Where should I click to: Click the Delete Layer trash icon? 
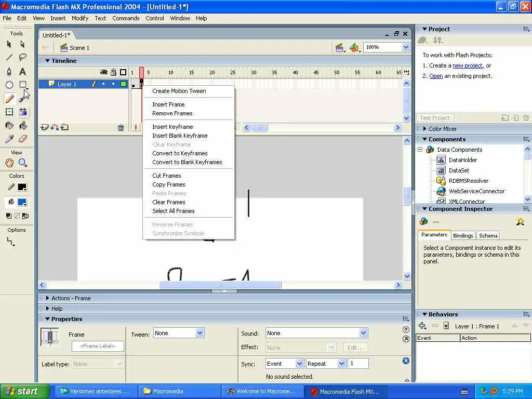click(x=121, y=128)
